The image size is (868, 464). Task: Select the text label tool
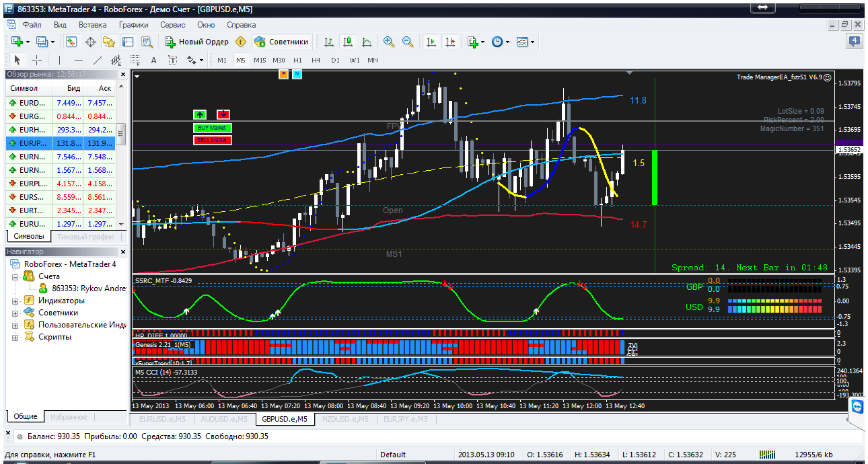click(x=172, y=60)
